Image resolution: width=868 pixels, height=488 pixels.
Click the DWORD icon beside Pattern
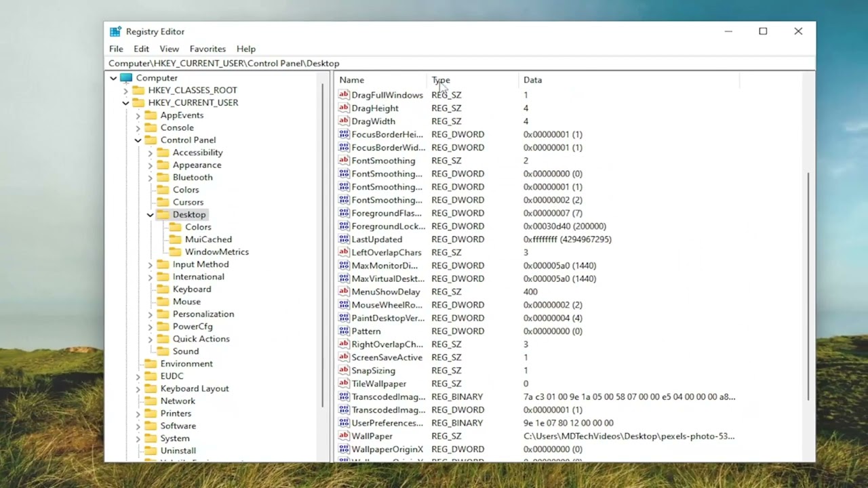(x=344, y=331)
